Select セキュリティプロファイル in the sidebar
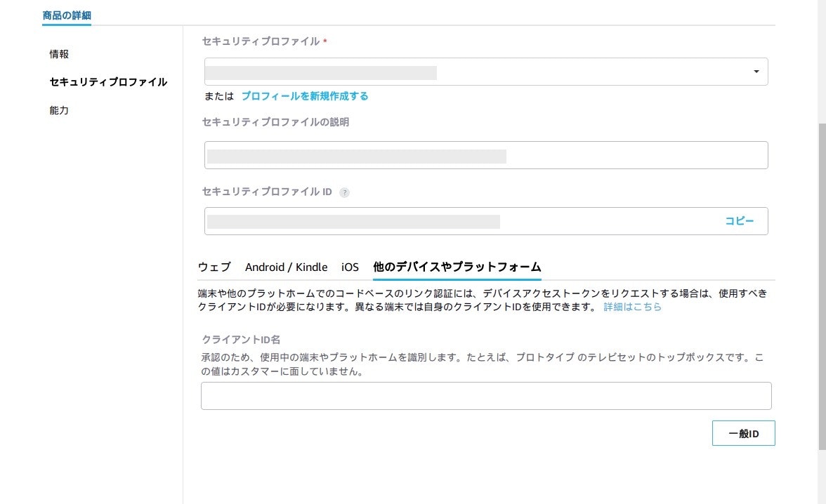 coord(108,81)
